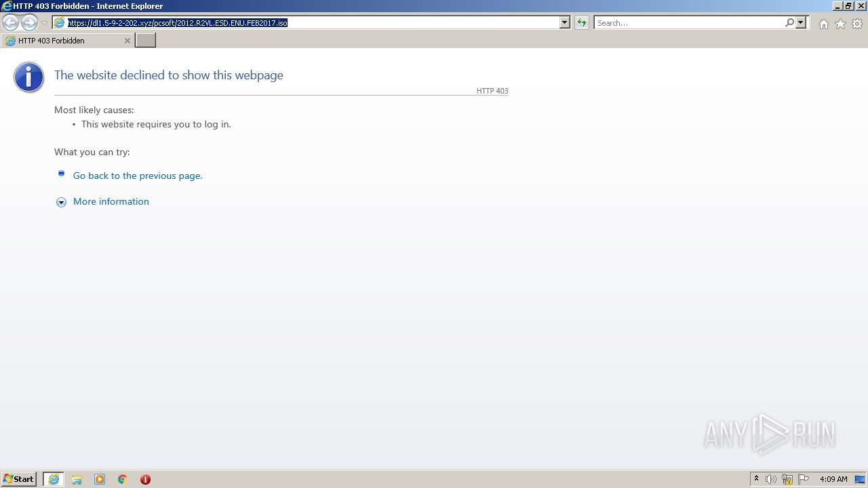Close the Internet Explorer window
The image size is (868, 488).
tap(861, 6)
